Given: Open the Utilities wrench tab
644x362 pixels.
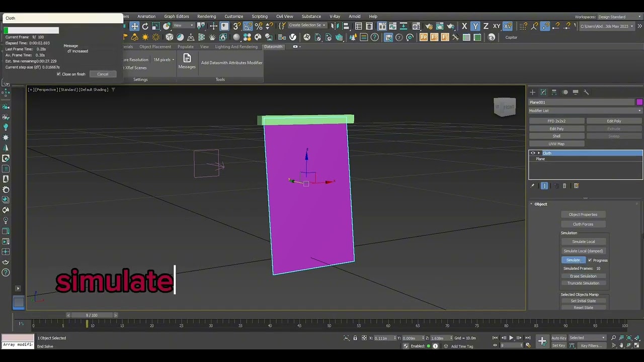Looking at the screenshot, I should (x=586, y=92).
